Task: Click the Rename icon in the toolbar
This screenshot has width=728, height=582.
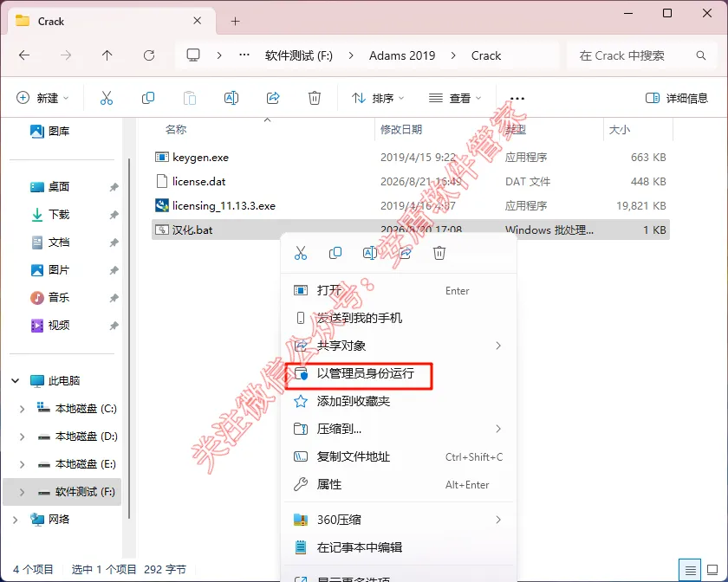Action: point(231,98)
